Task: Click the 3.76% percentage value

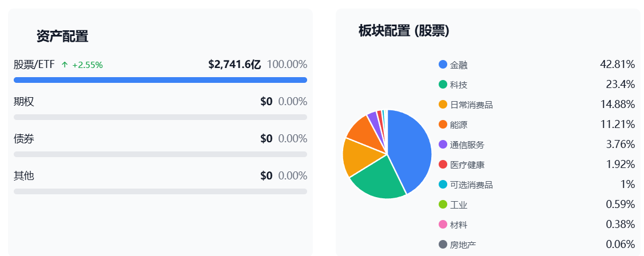Action: (621, 145)
